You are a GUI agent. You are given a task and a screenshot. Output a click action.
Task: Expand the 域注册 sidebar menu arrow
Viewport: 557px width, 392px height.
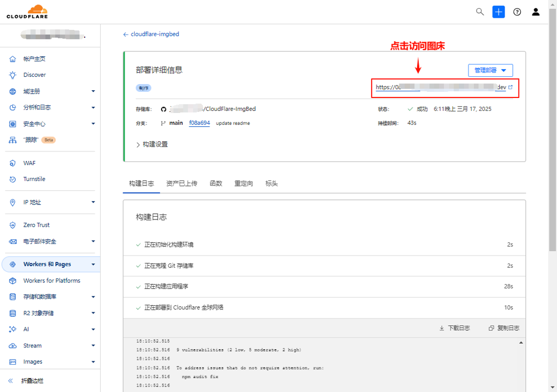93,91
